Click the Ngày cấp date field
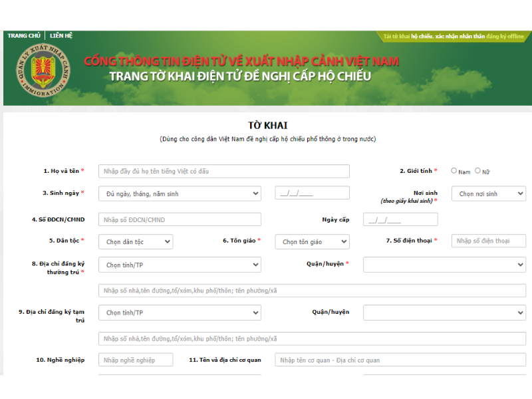The image size is (532, 399). tap(400, 219)
